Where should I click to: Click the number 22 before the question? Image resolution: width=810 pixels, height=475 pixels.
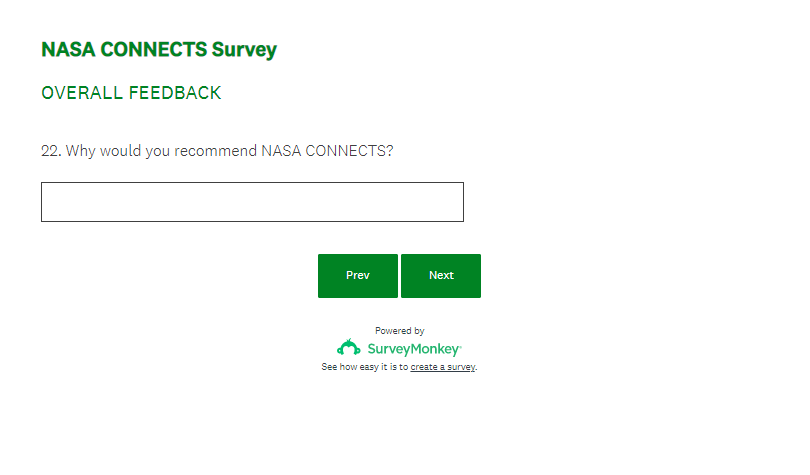click(50, 151)
